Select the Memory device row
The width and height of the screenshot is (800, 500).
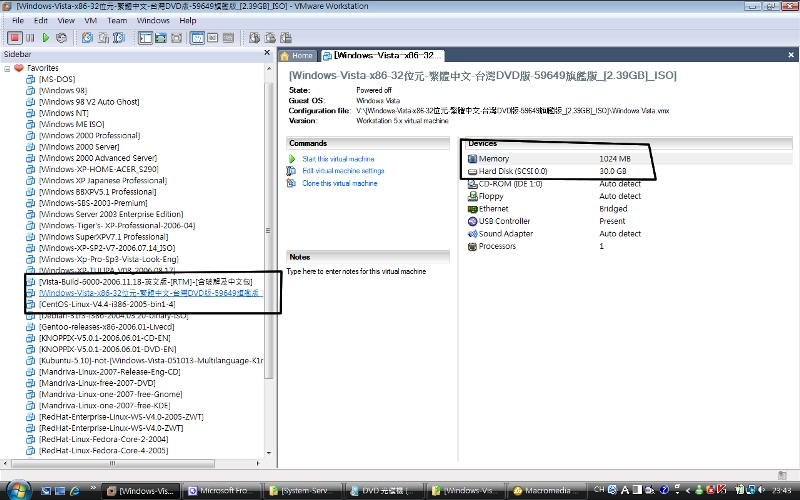(x=630, y=159)
